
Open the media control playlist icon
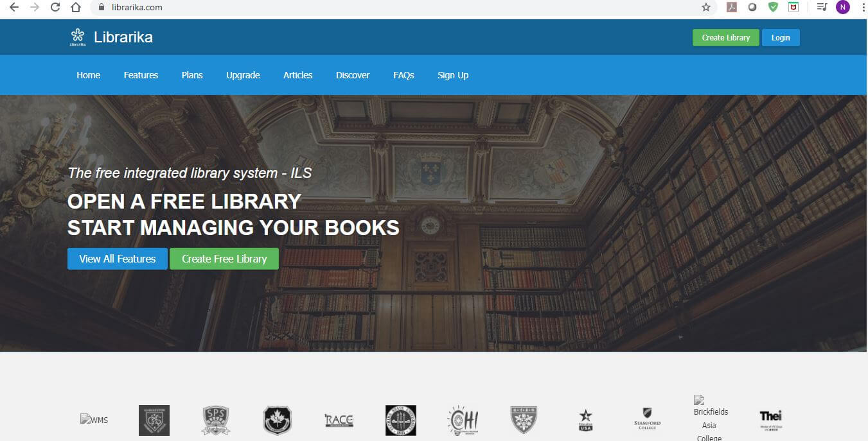pos(821,7)
